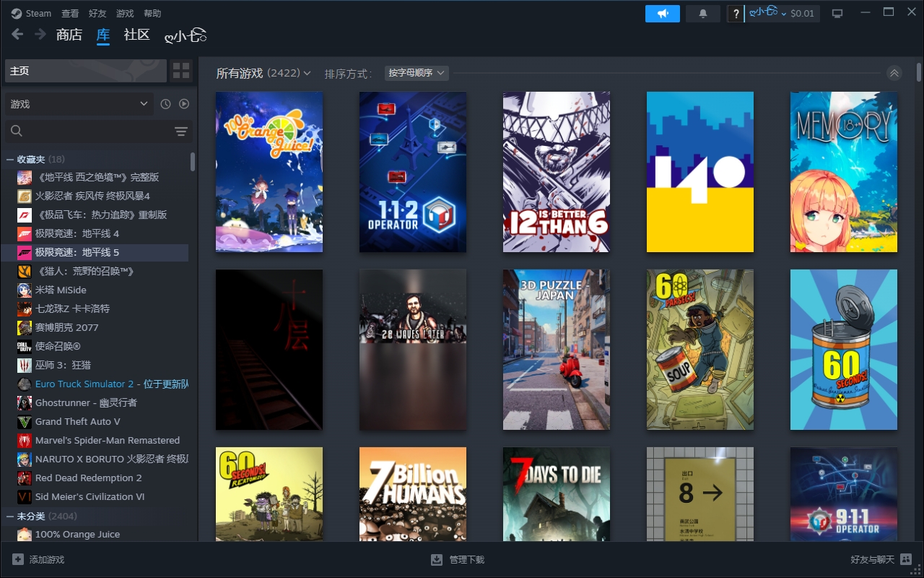Click the question mark help icon
The height and width of the screenshot is (578, 924).
pos(736,13)
